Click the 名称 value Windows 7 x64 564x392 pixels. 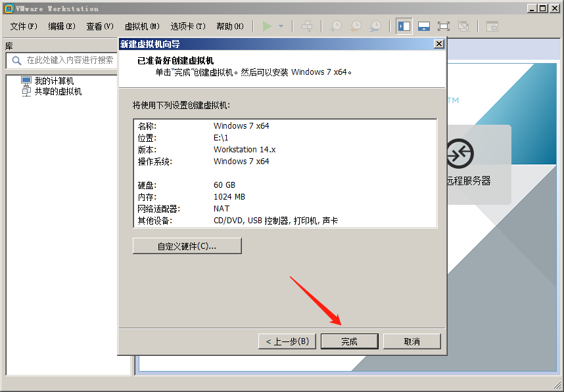coord(241,126)
